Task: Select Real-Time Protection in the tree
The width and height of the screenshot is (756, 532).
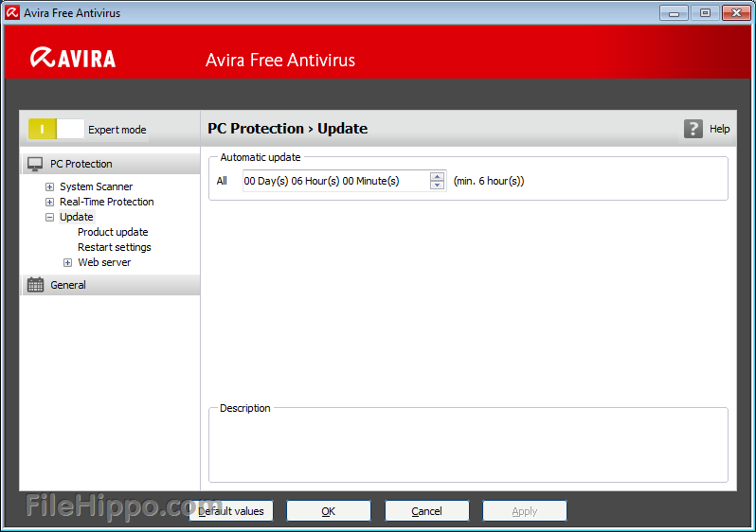Action: pyautogui.click(x=106, y=202)
